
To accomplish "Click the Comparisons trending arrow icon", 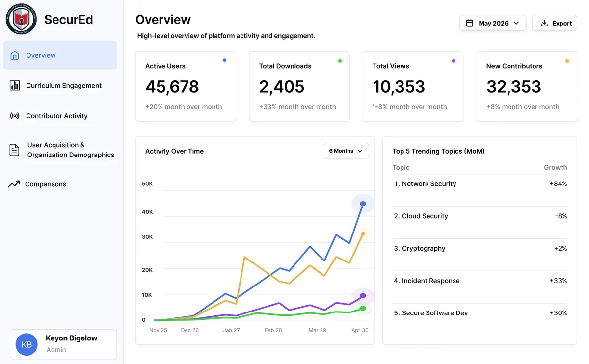I will click(14, 184).
